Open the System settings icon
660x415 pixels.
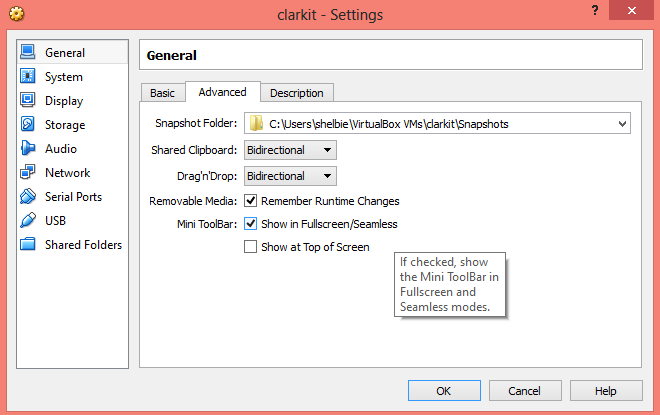[28, 76]
